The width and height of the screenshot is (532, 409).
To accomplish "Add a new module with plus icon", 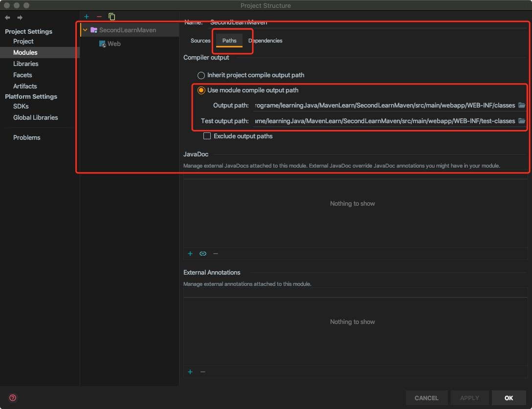I will click(87, 17).
